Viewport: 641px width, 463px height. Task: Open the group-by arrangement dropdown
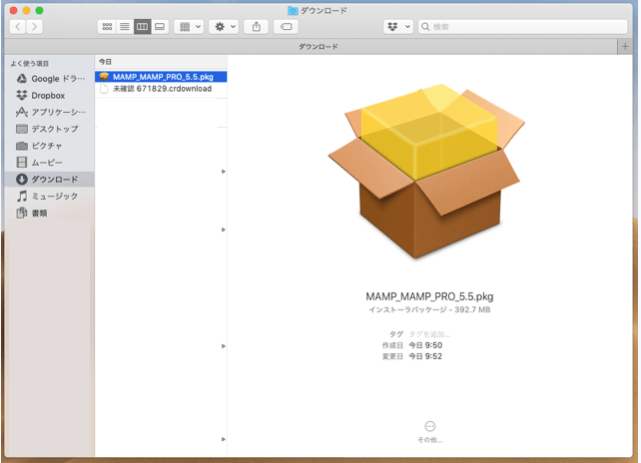coord(189,27)
